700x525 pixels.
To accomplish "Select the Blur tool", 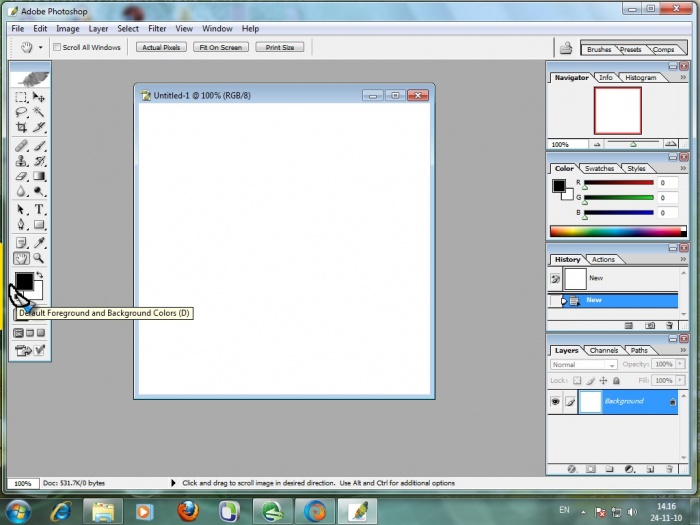I will coord(21,192).
